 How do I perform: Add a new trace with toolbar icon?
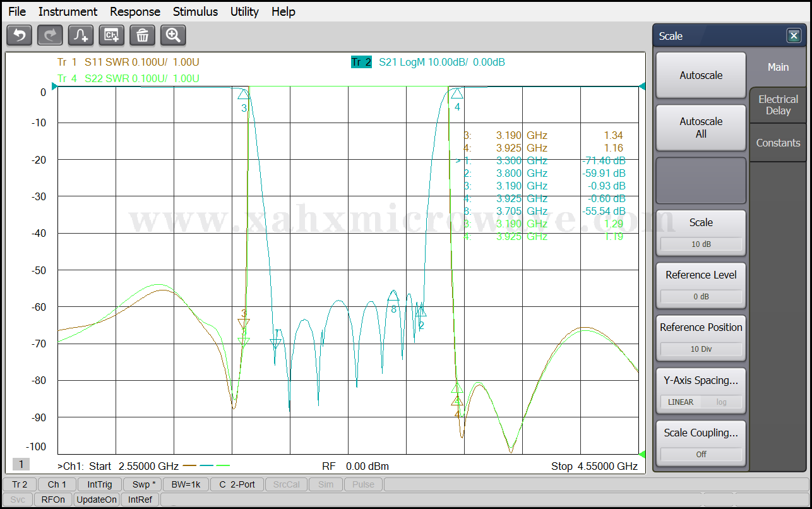pyautogui.click(x=81, y=35)
